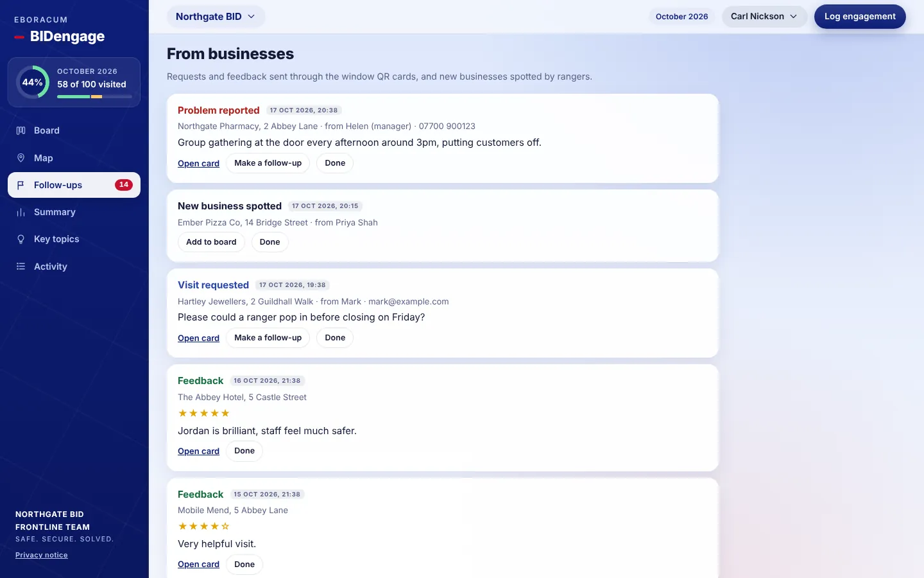924x578 pixels.
Task: Show the Activity page
Action: (x=74, y=267)
